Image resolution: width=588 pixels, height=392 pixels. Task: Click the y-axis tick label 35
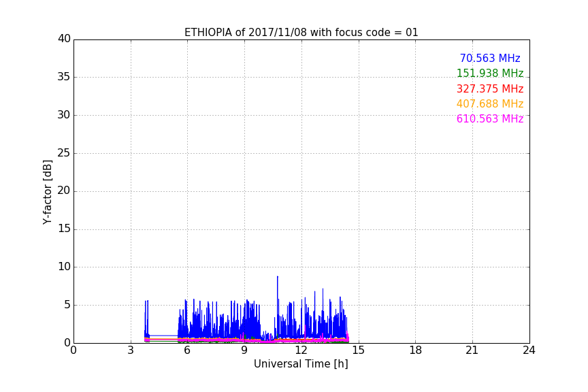pos(64,77)
